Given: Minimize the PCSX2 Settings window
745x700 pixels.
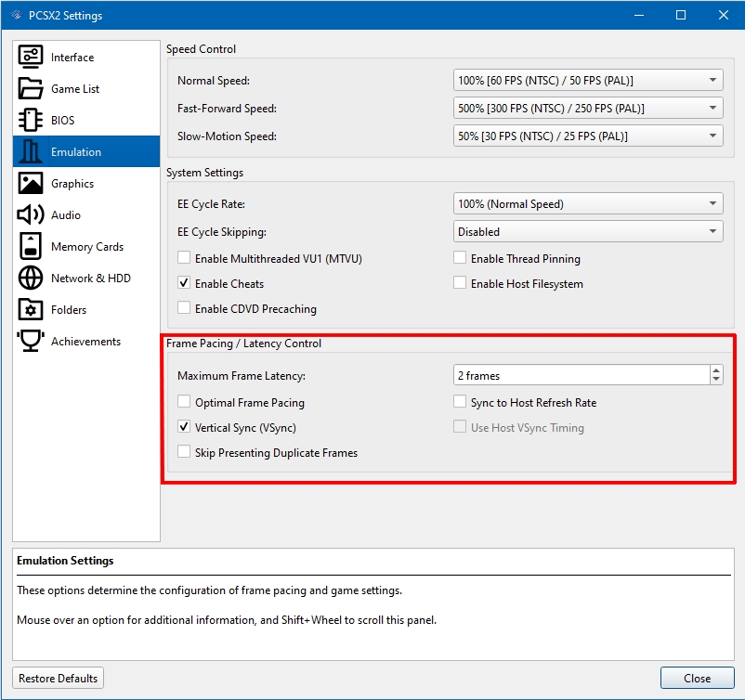Looking at the screenshot, I should (639, 15).
